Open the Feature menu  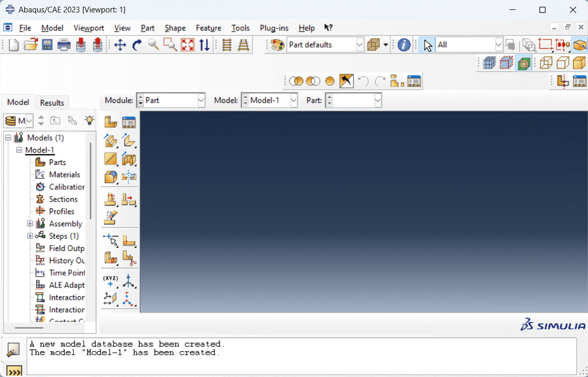208,28
